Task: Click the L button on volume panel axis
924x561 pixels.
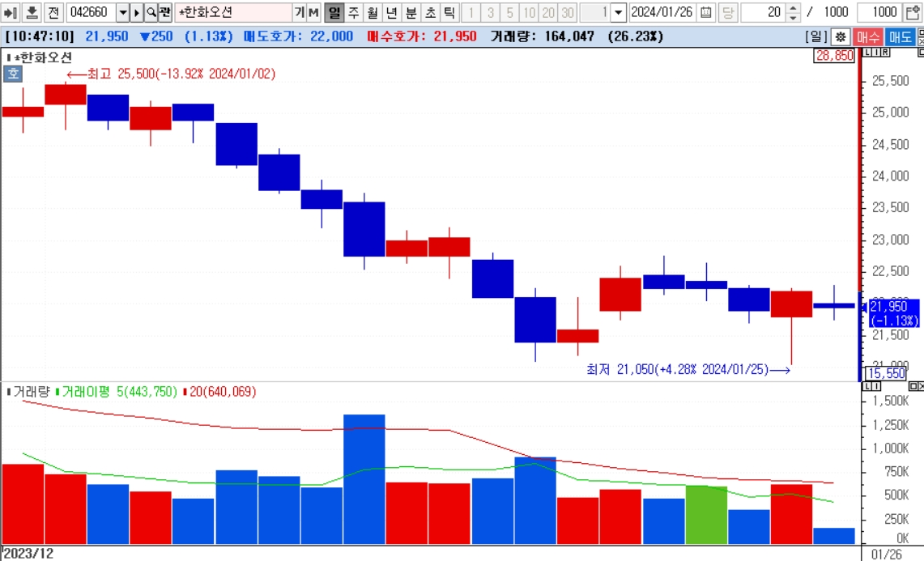Action: 867,386
